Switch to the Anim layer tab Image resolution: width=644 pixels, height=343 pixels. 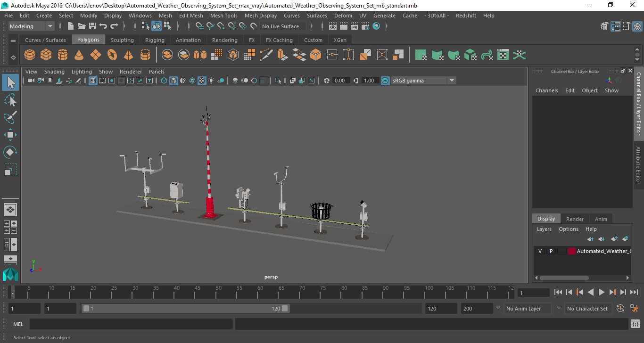pyautogui.click(x=601, y=219)
